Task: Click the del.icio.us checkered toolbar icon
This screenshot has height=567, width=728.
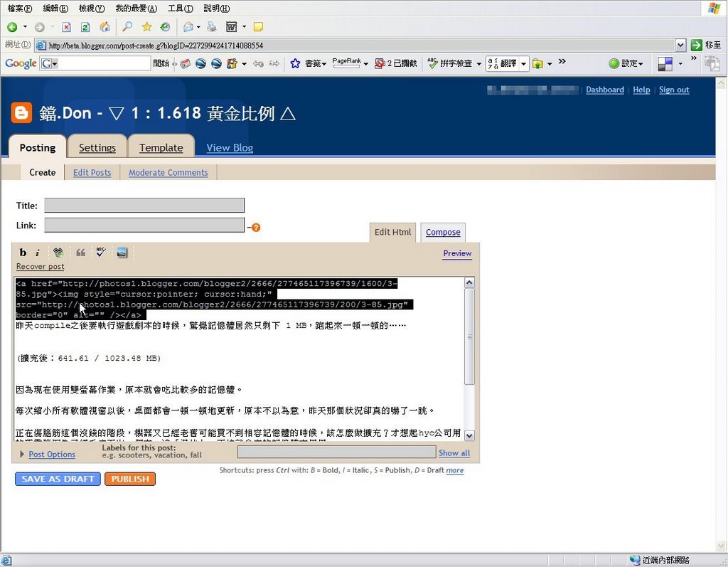Action: point(665,63)
